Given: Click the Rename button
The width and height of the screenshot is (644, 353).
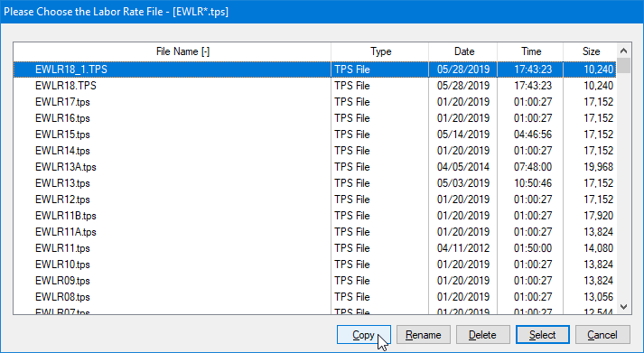Looking at the screenshot, I should (423, 335).
